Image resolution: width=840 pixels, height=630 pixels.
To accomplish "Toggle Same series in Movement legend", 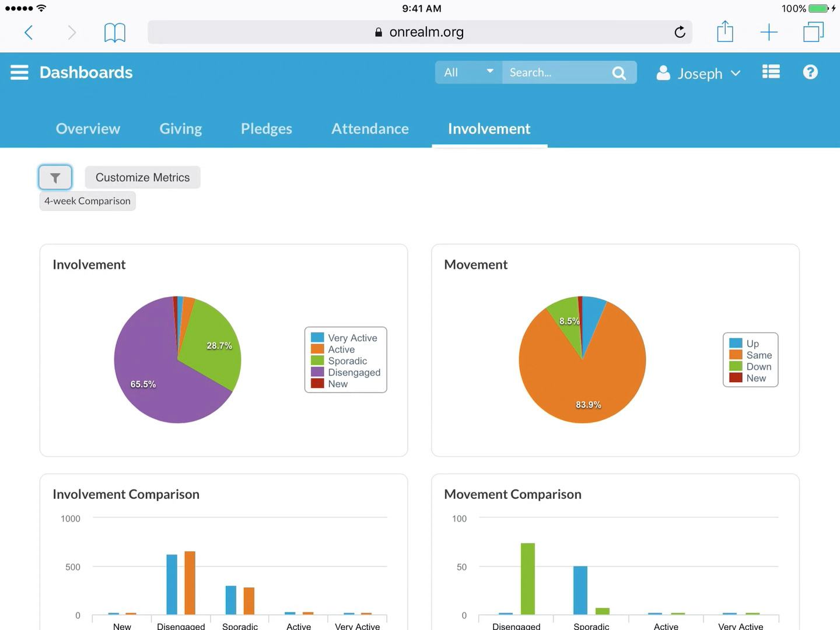I will pos(751,355).
